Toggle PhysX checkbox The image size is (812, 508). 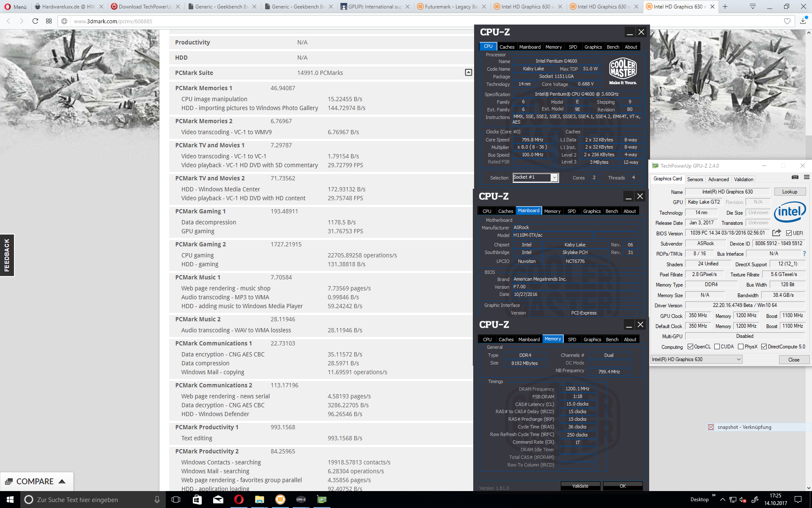(x=741, y=347)
